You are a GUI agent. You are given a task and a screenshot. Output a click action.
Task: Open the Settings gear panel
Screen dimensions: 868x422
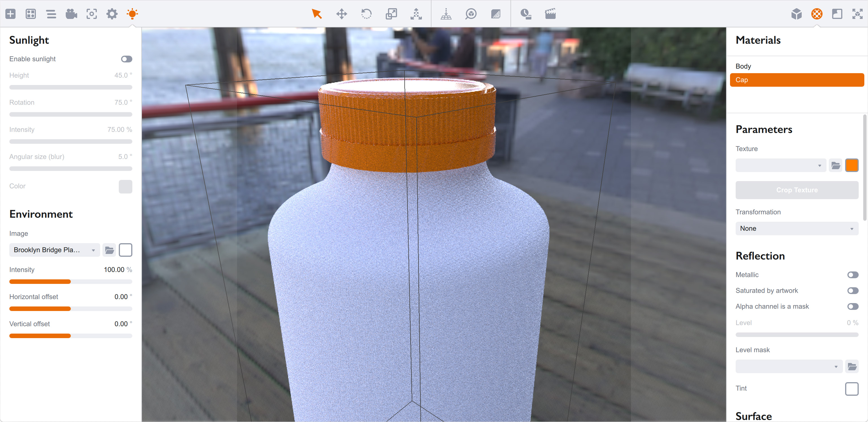111,14
